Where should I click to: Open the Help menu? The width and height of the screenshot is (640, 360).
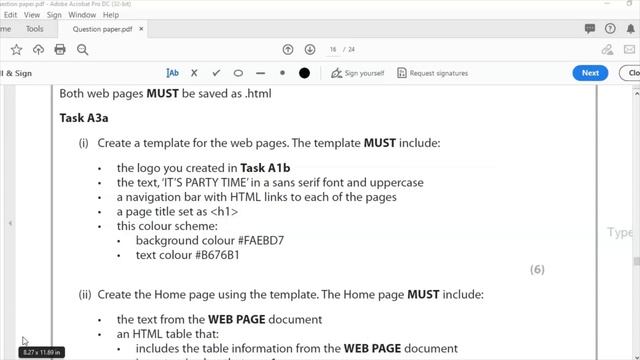tap(111, 15)
